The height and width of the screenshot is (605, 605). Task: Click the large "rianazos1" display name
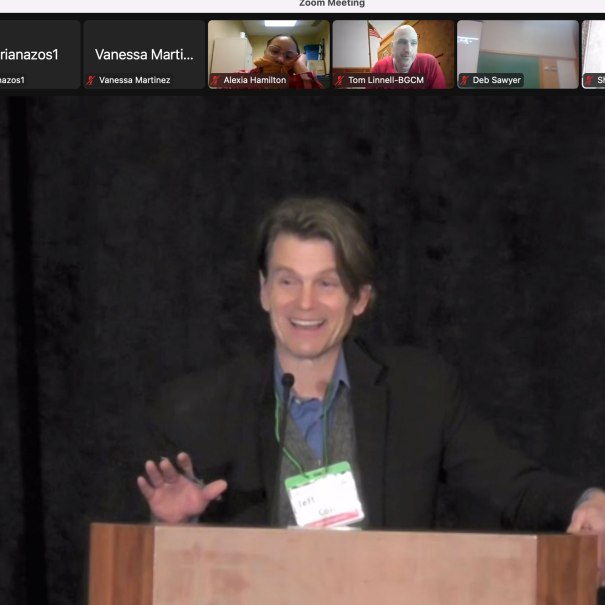point(30,55)
